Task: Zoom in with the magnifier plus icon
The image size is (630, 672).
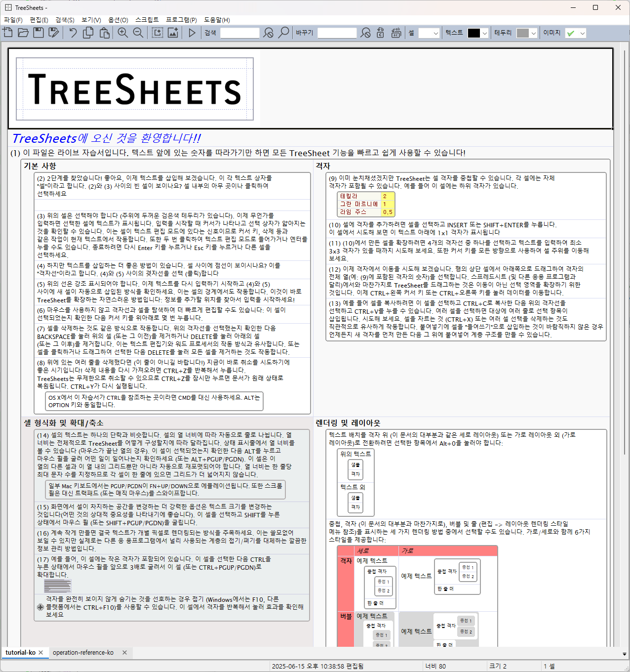Action: click(123, 33)
